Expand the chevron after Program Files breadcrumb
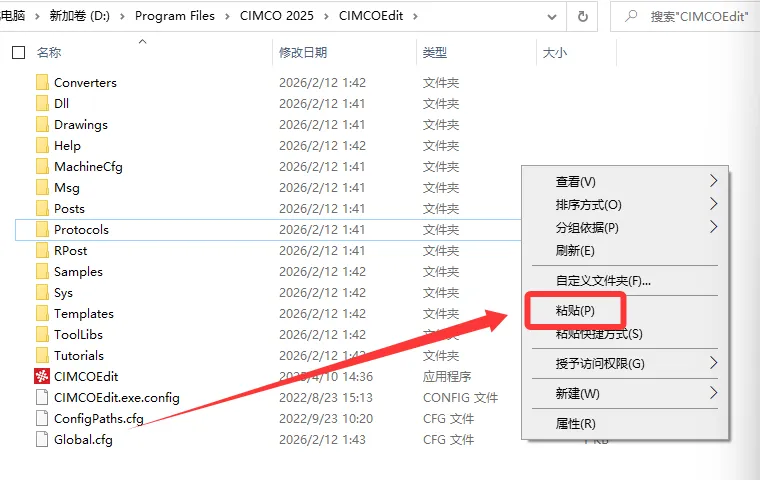The height and width of the screenshot is (480, 760). (x=227, y=16)
